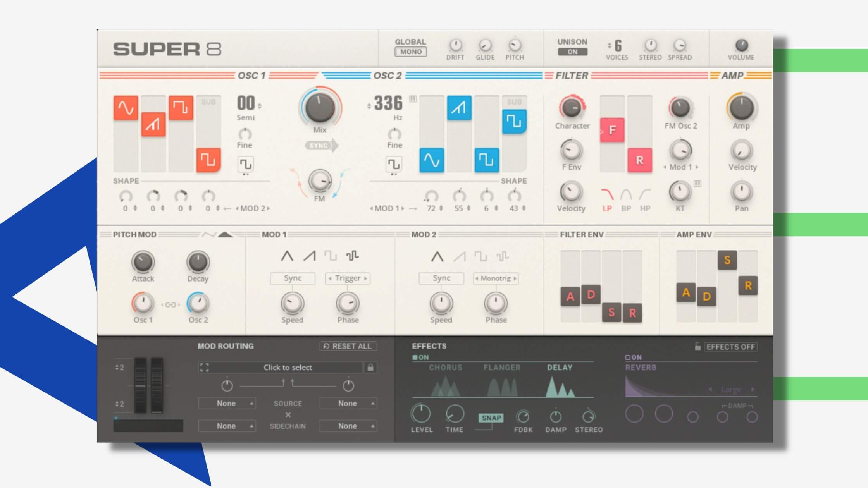Switch to the CHORUS effect tab

coord(445,368)
